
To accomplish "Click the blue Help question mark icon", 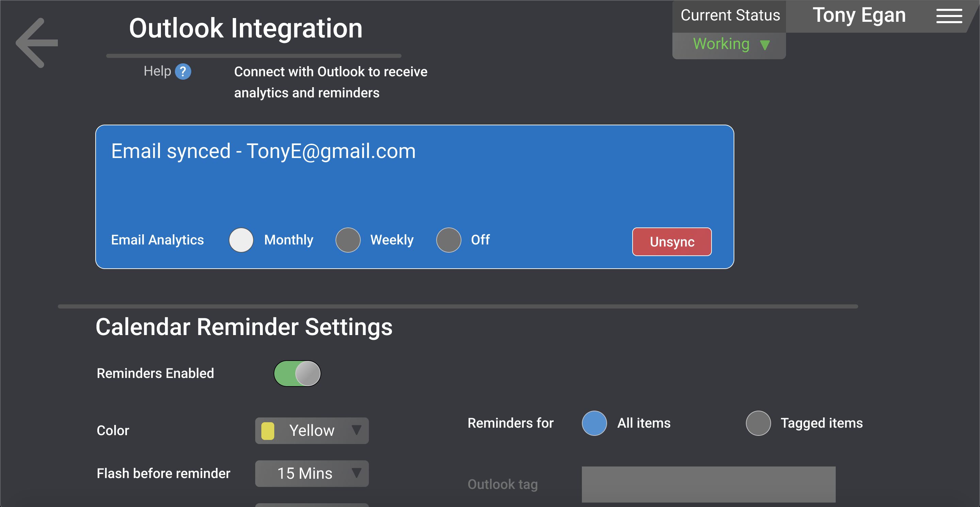I will point(183,72).
